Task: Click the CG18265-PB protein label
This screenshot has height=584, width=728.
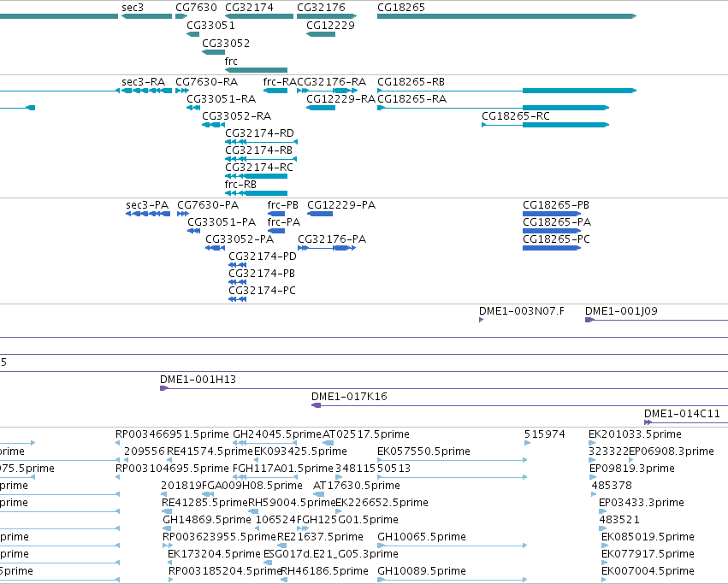Action: click(x=556, y=205)
